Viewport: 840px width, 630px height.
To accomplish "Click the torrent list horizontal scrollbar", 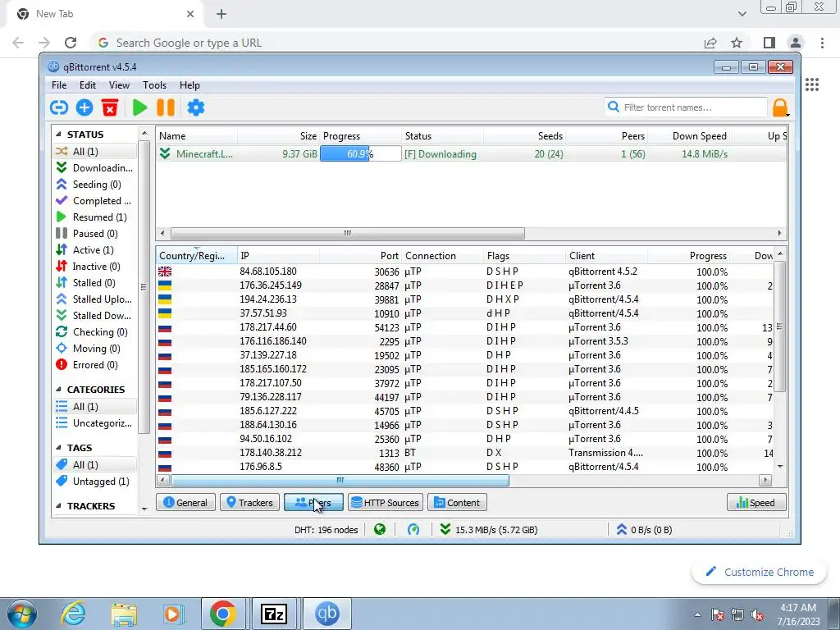I will click(347, 234).
